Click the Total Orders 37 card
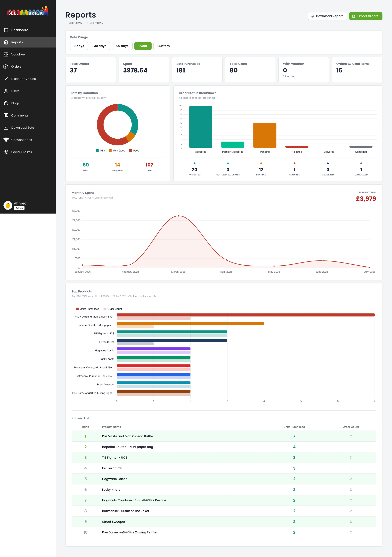This screenshot has height=557, width=392. click(91, 70)
